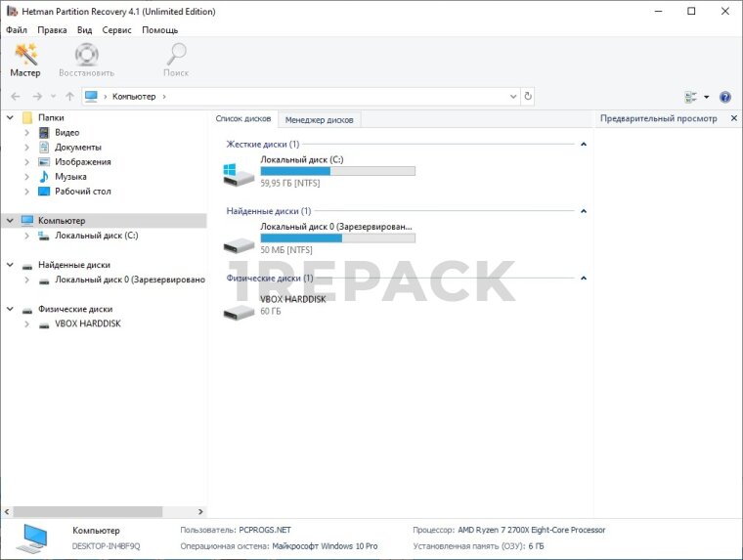The image size is (743, 560).
Task: Open the Поиск search tool
Action: [x=176, y=60]
